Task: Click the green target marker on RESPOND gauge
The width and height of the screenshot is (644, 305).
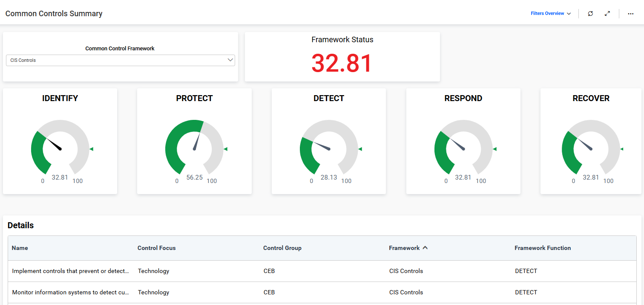Action: [494, 149]
